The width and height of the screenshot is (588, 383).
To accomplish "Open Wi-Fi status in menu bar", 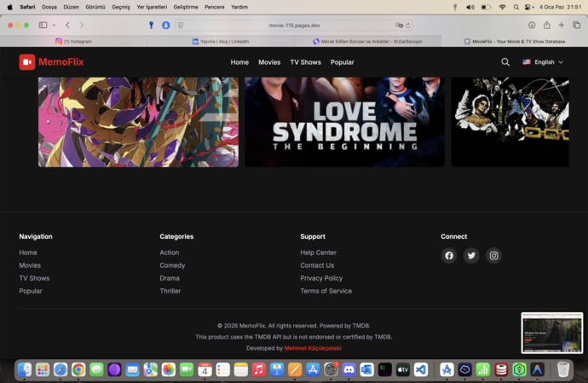I will 502,7.
